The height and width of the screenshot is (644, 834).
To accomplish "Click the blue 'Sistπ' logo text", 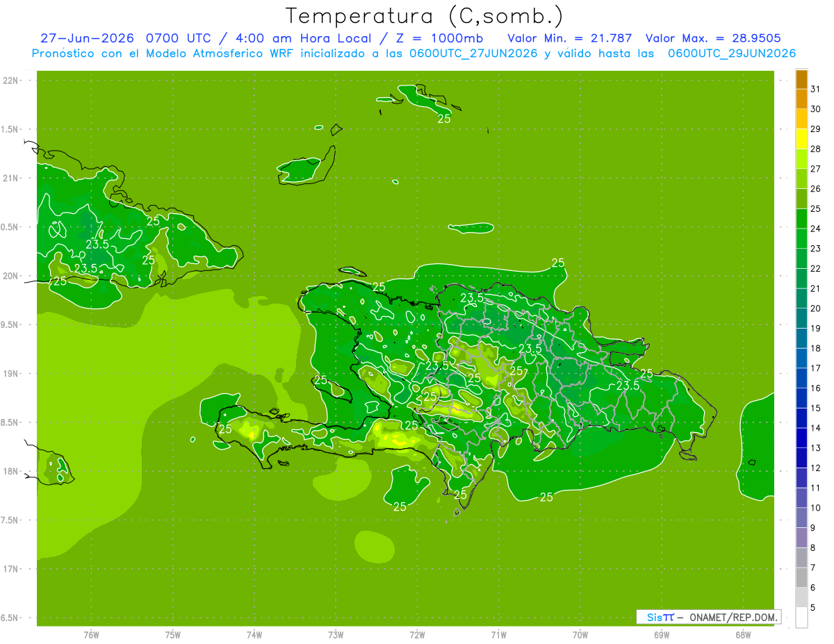I will point(660,617).
